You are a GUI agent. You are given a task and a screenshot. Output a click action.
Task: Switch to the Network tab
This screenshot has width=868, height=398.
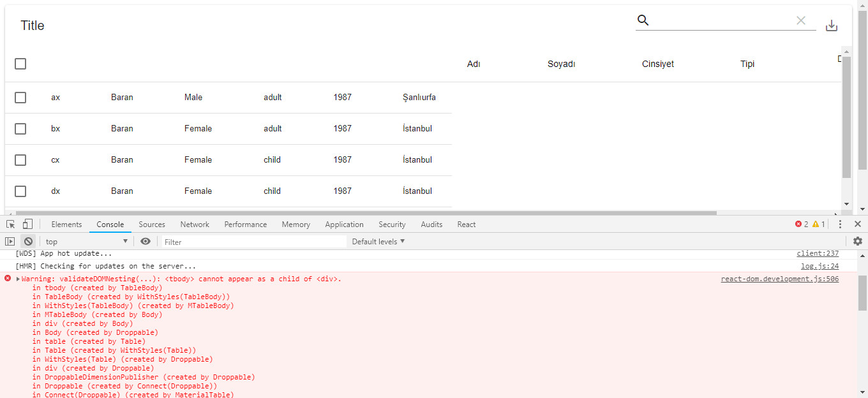(194, 224)
